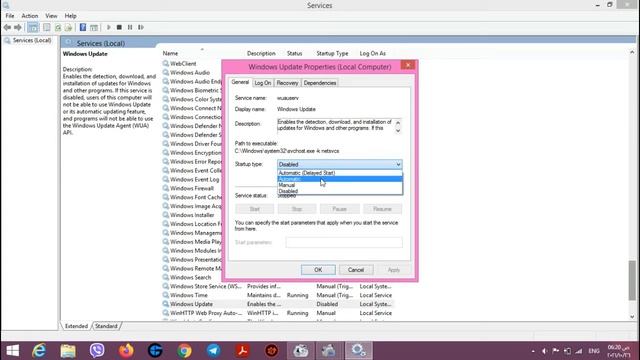Click the Refresh toolbar icon
640x360 pixels.
coord(58,27)
